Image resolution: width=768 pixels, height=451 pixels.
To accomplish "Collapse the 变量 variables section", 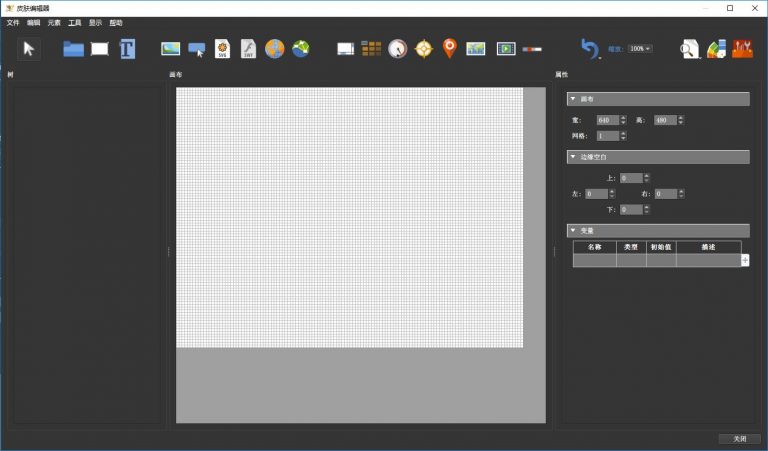I will click(x=572, y=230).
